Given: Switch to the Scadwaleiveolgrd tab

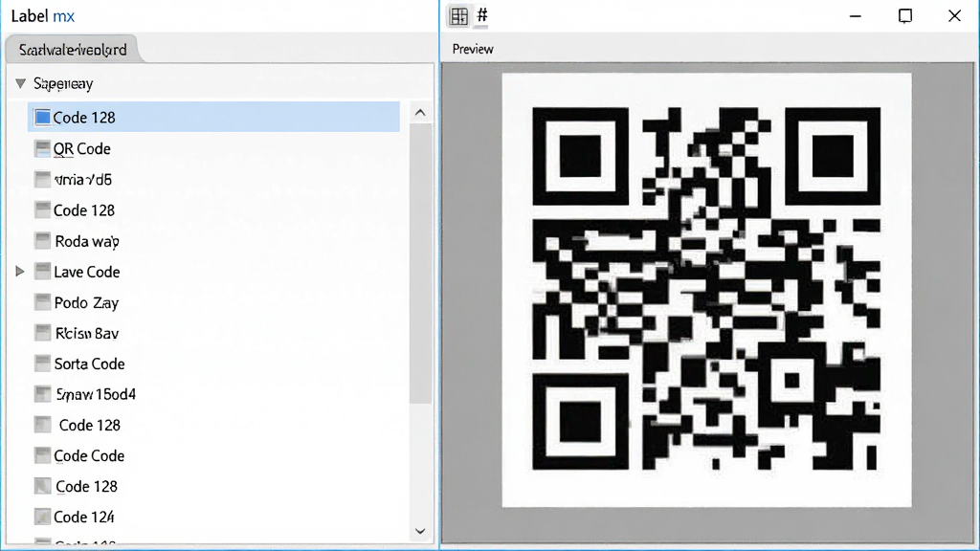Looking at the screenshot, I should click(x=73, y=50).
